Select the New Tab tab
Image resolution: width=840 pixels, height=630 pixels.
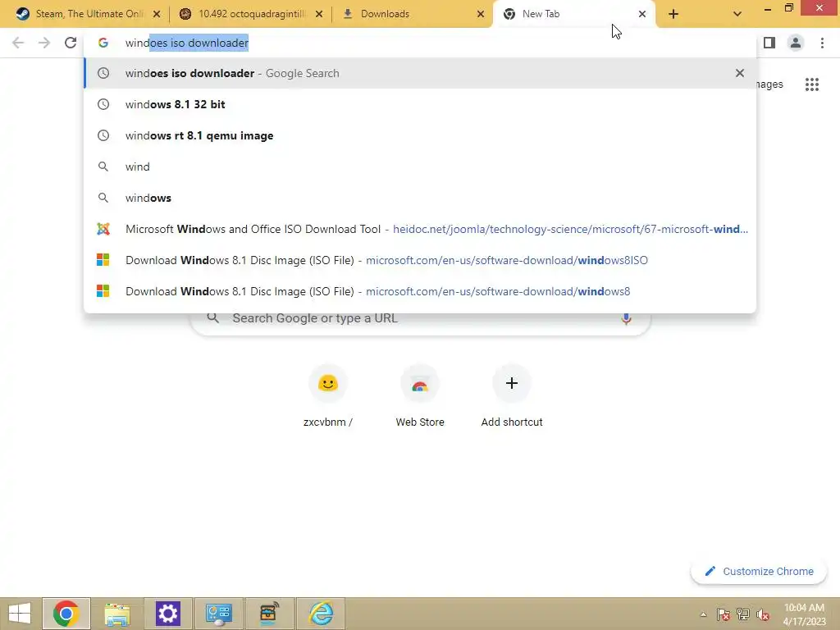coord(573,14)
